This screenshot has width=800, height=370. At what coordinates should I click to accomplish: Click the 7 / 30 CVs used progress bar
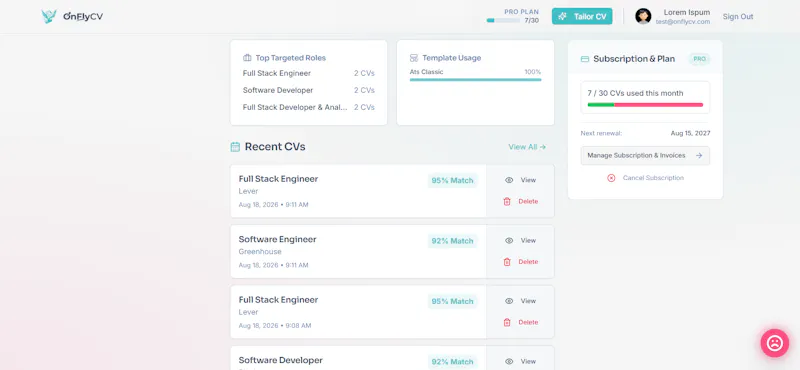tap(645, 105)
